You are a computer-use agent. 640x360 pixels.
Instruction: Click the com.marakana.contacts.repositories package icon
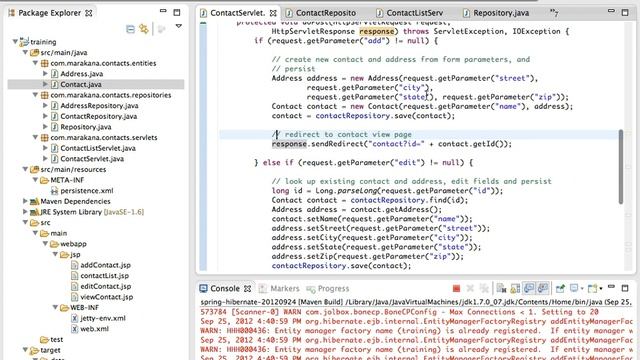coord(44,95)
